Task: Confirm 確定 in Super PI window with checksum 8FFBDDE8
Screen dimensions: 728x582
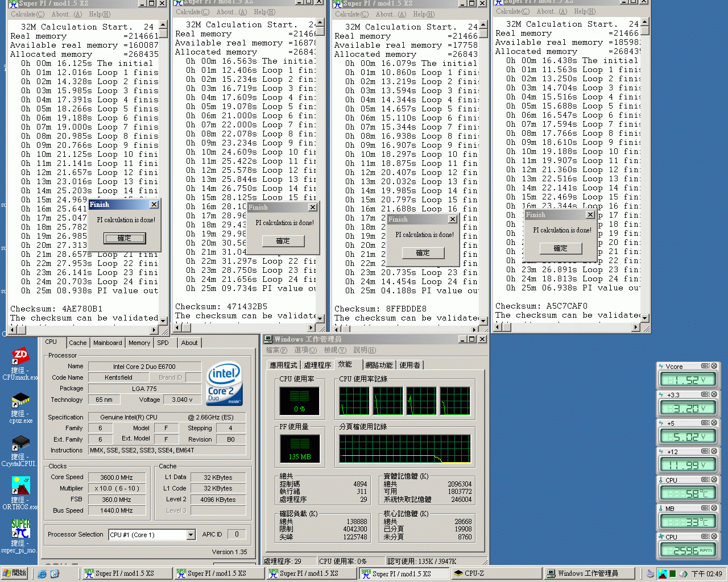Action: pos(423,253)
